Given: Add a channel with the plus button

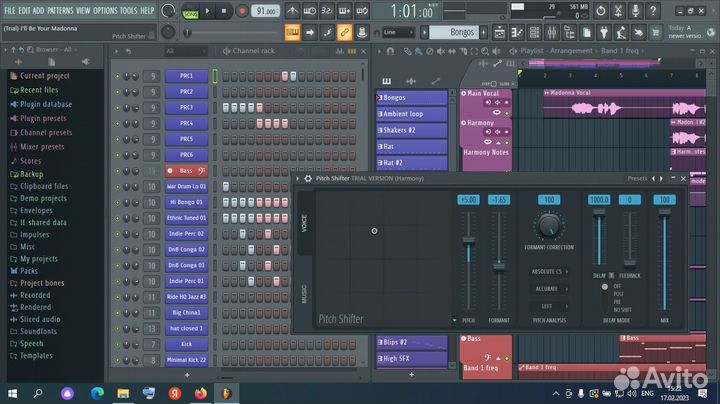Looking at the screenshot, I should point(187,375).
